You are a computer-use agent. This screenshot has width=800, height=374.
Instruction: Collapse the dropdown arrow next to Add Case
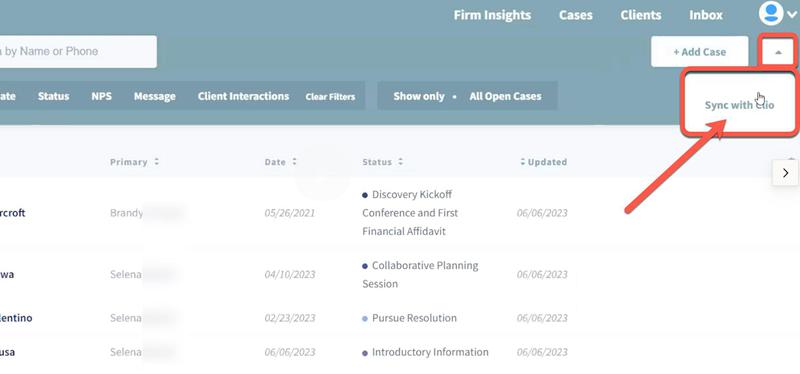coord(778,52)
